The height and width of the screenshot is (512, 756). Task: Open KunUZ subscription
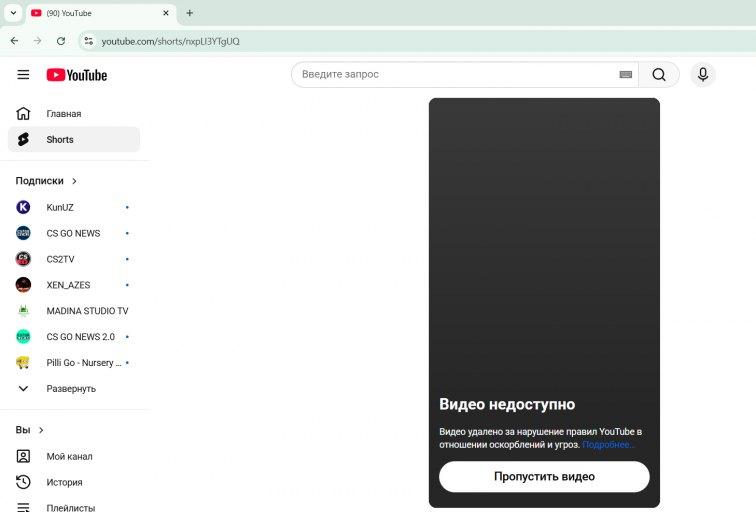pyautogui.click(x=74, y=207)
